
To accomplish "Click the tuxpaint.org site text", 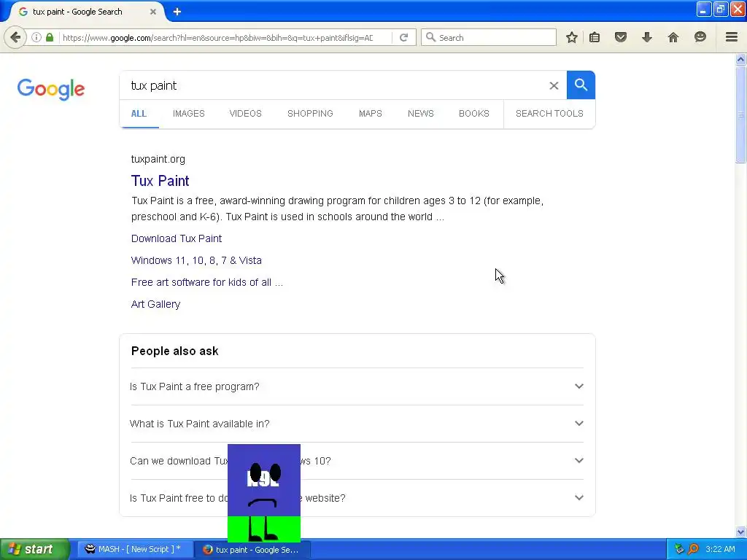I will click(x=158, y=159).
